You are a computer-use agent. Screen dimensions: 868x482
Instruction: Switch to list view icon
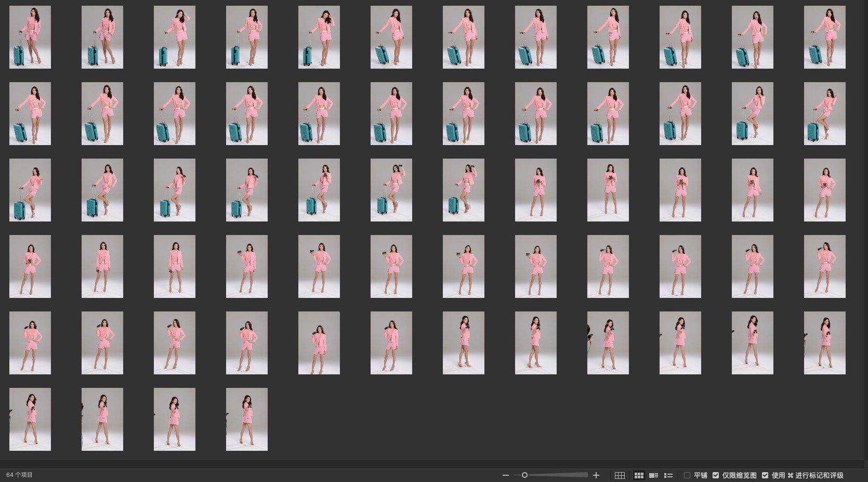tap(668, 475)
